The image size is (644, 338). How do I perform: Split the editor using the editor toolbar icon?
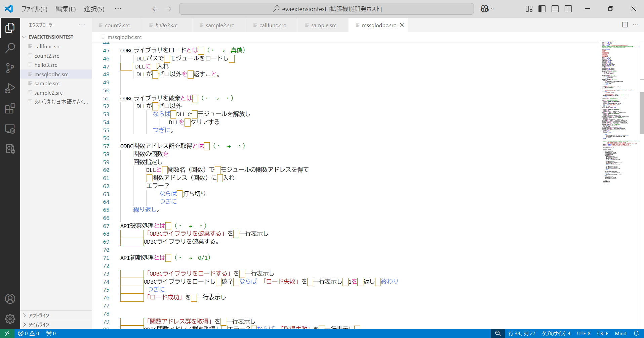pos(625,25)
